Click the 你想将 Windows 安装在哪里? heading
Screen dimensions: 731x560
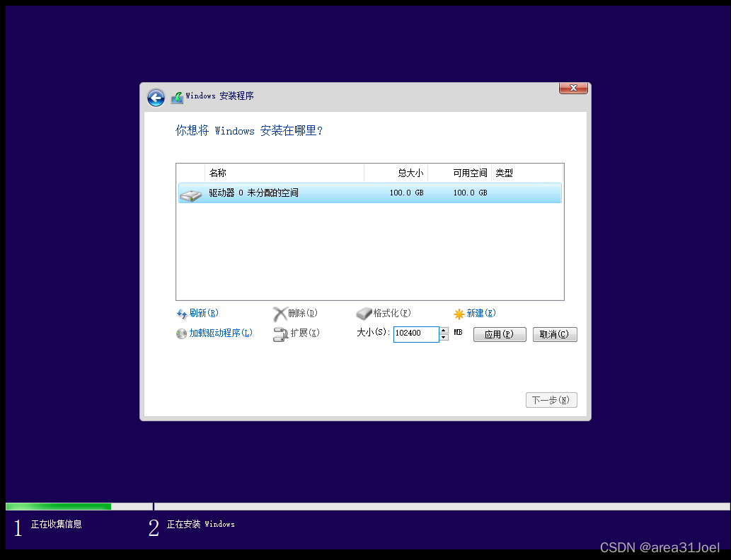pos(249,130)
